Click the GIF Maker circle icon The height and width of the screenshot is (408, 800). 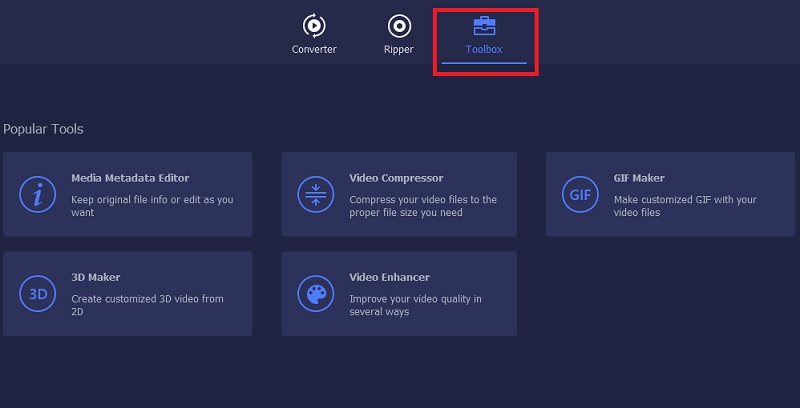(580, 194)
